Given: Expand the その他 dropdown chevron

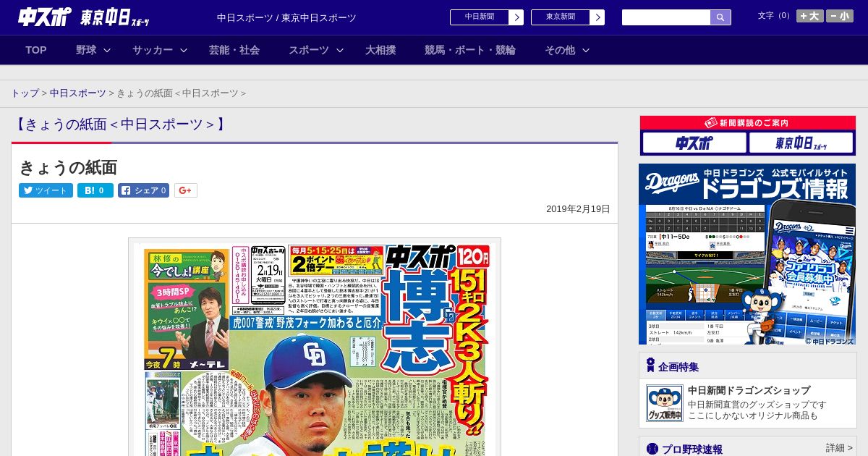Looking at the screenshot, I should 586,50.
